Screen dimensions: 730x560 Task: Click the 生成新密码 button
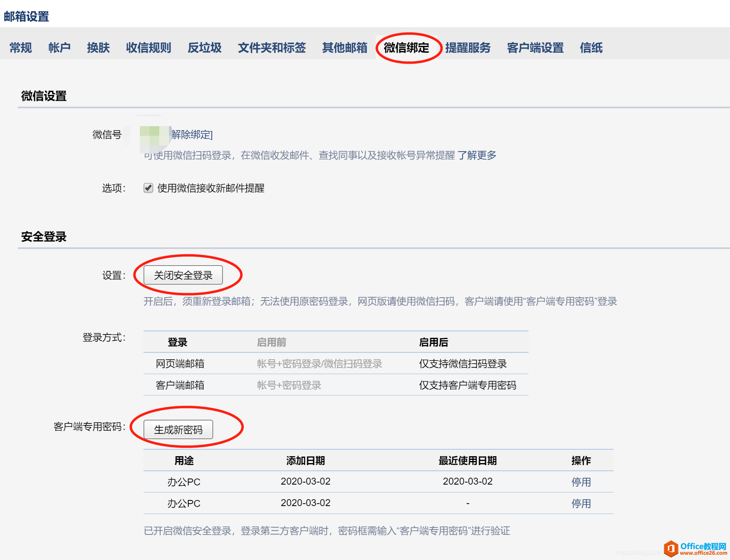[178, 429]
